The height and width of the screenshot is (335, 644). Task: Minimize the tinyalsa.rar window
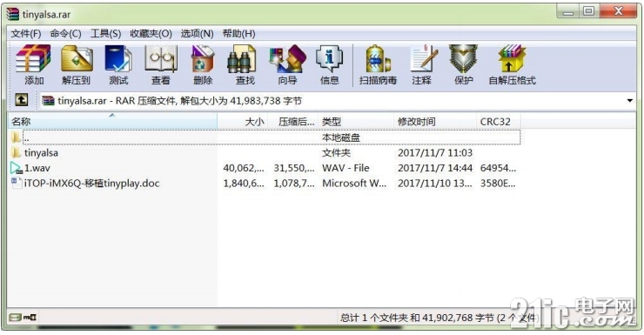click(568, 11)
